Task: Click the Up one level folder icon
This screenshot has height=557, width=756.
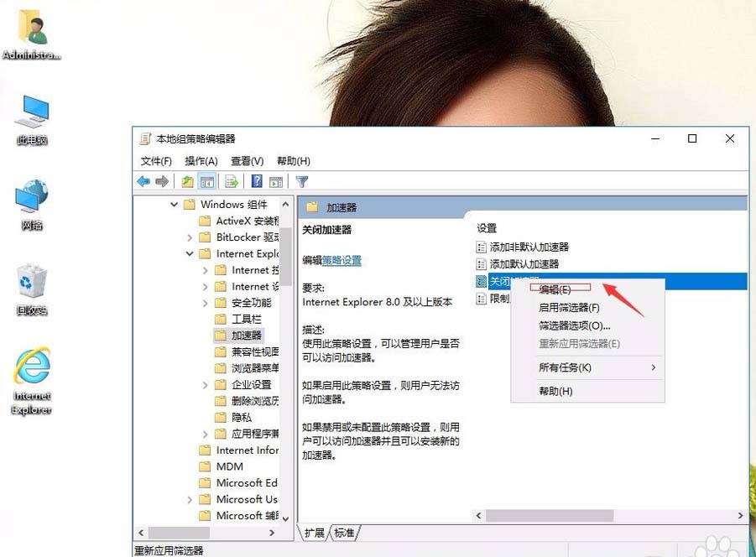Action: (187, 182)
